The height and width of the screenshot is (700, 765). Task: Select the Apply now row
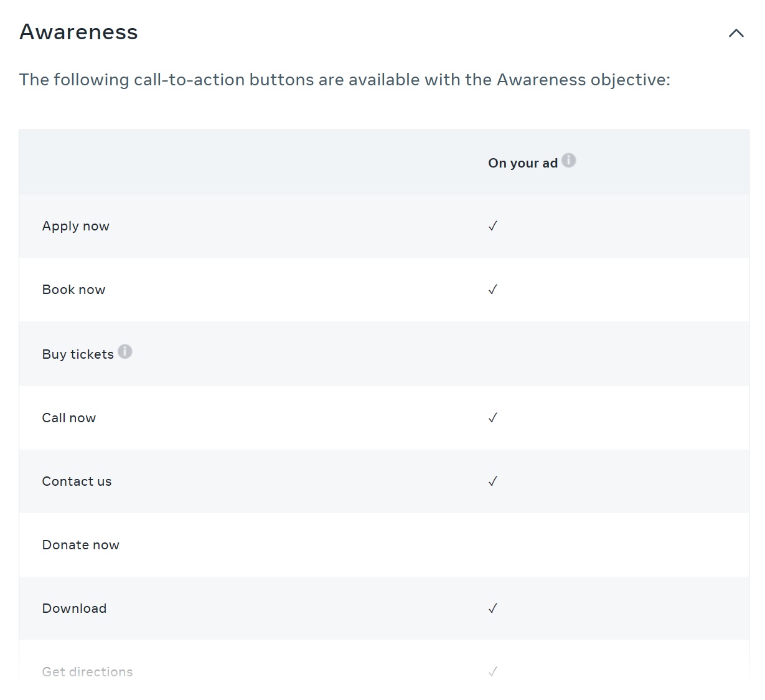tap(75, 226)
